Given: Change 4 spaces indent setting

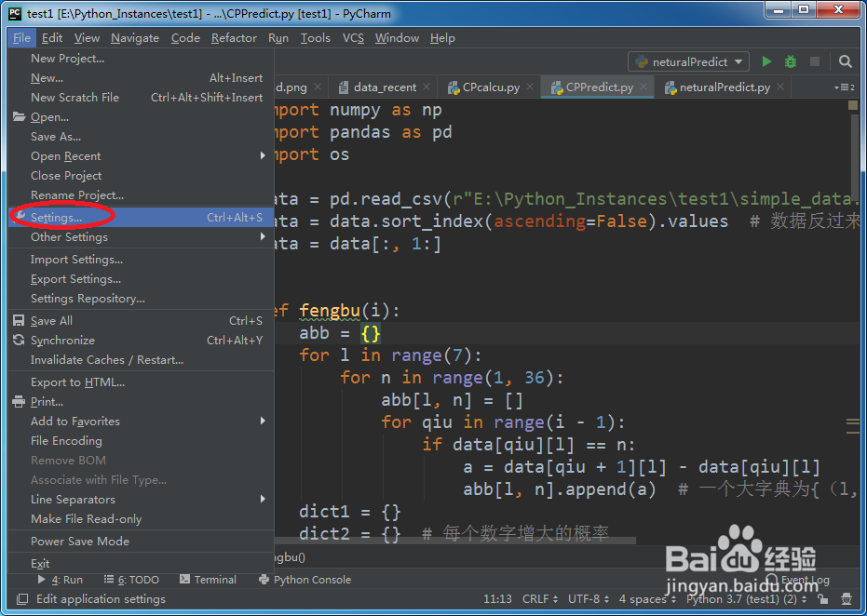Looking at the screenshot, I should click(x=646, y=599).
